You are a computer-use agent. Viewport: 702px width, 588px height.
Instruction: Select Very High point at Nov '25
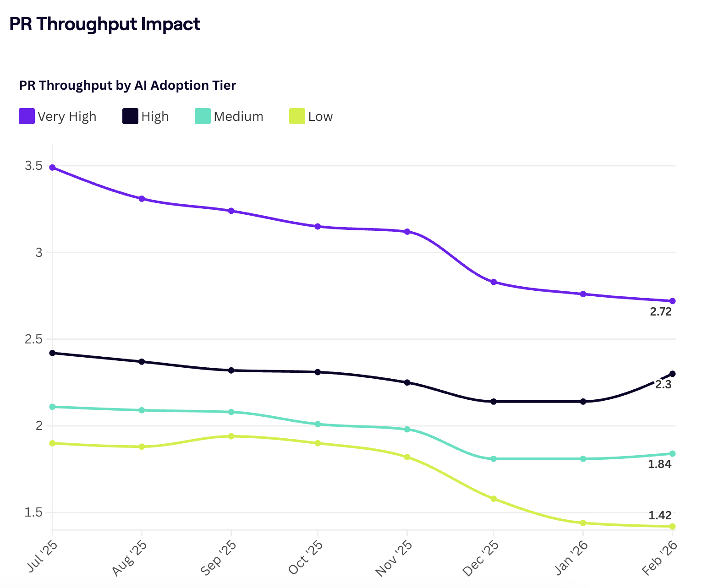pos(407,232)
